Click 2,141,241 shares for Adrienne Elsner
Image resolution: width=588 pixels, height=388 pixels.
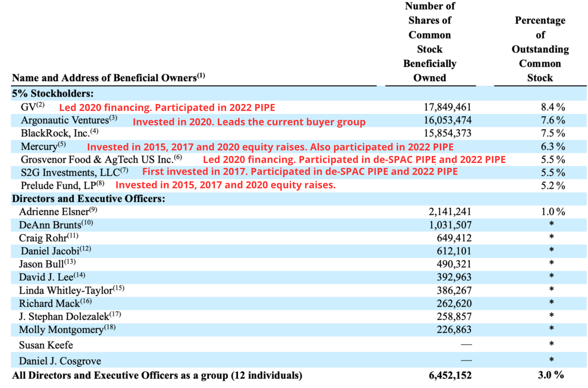click(450, 212)
